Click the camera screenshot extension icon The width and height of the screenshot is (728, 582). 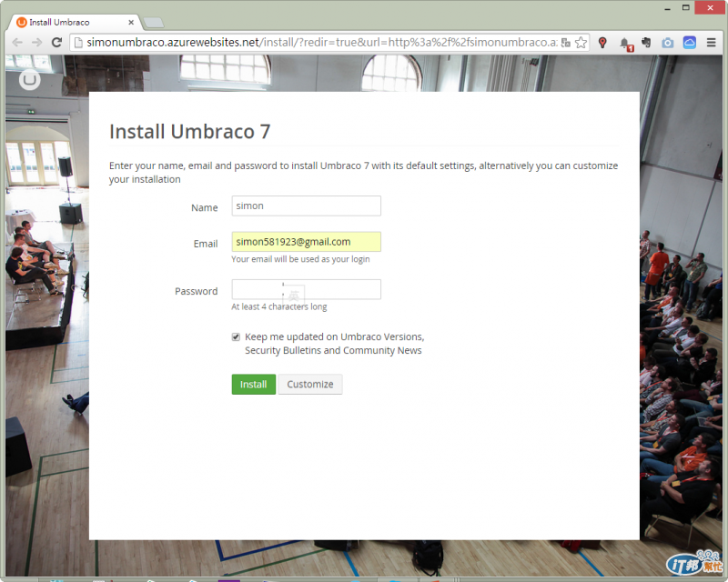[x=668, y=43]
